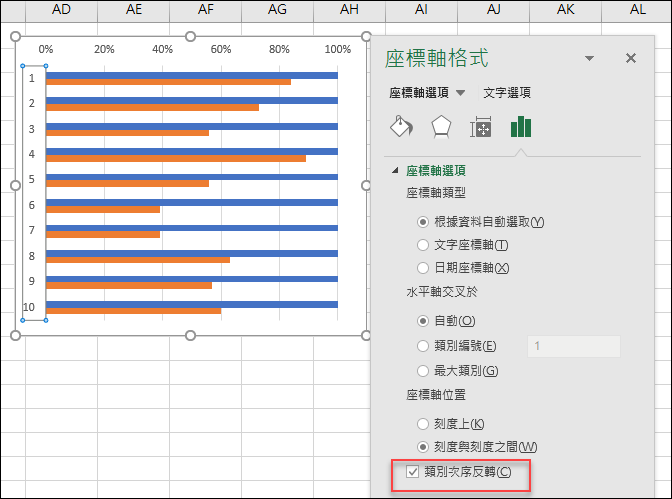Viewport: 672px width, 499px height.
Task: Select 刻度上(K) radio button
Action: click(x=423, y=424)
